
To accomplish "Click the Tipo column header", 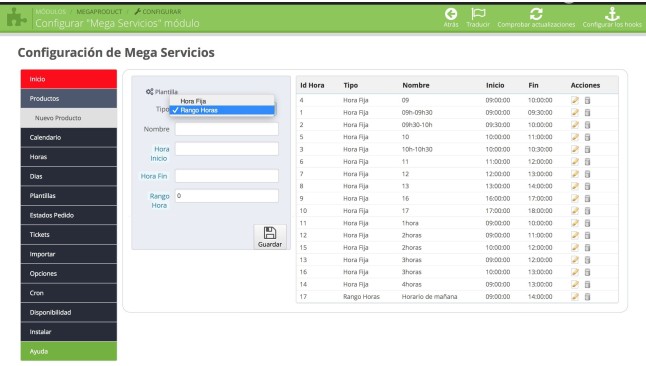I will pyautogui.click(x=351, y=85).
